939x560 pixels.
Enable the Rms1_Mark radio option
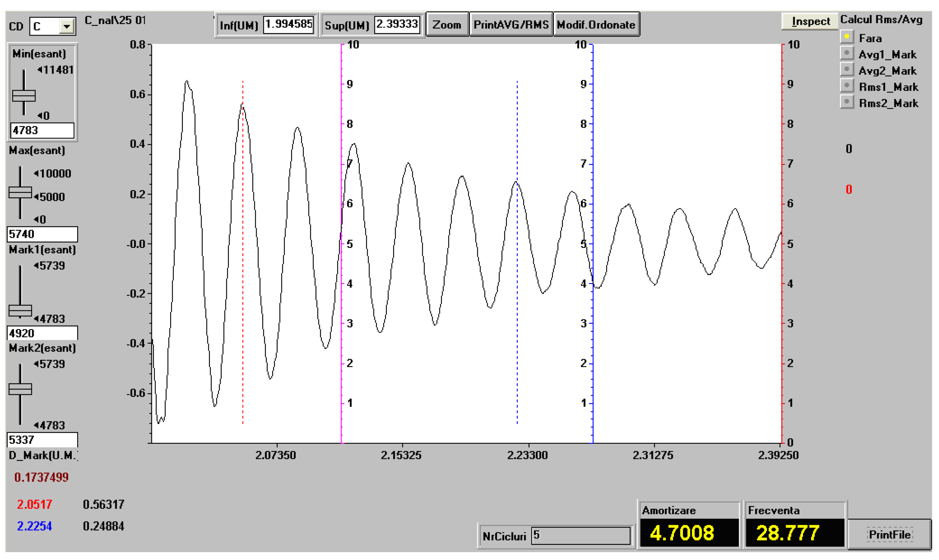(846, 86)
